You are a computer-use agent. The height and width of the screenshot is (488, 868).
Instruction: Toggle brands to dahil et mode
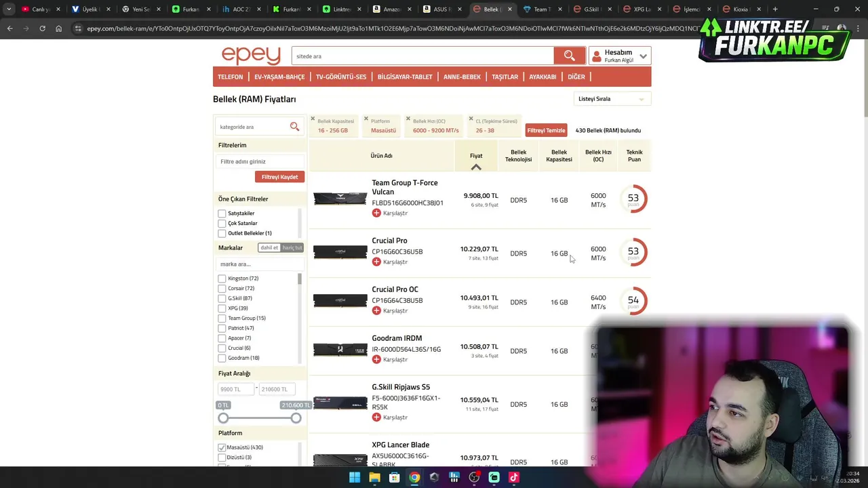269,247
